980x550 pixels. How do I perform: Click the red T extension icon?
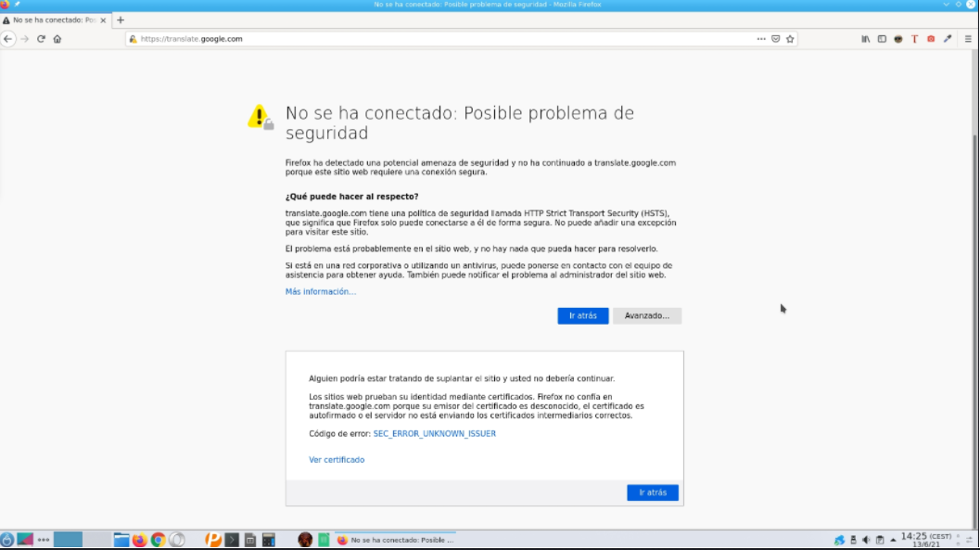(914, 39)
